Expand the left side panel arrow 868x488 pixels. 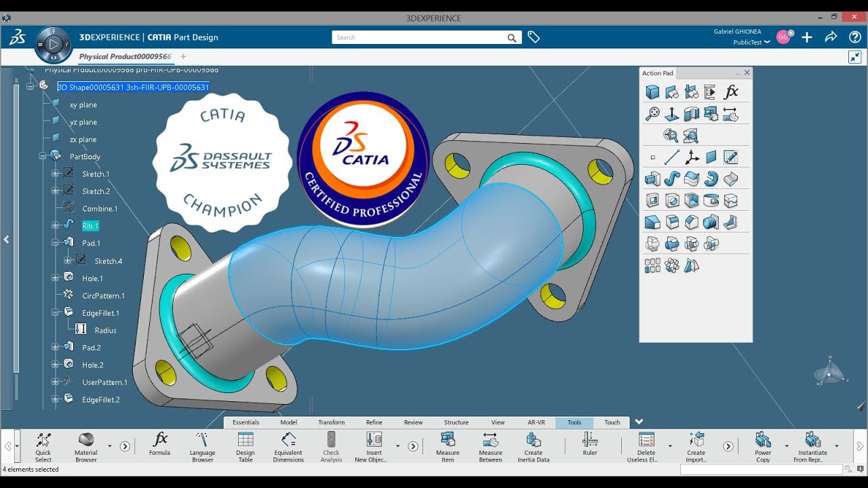coord(6,239)
